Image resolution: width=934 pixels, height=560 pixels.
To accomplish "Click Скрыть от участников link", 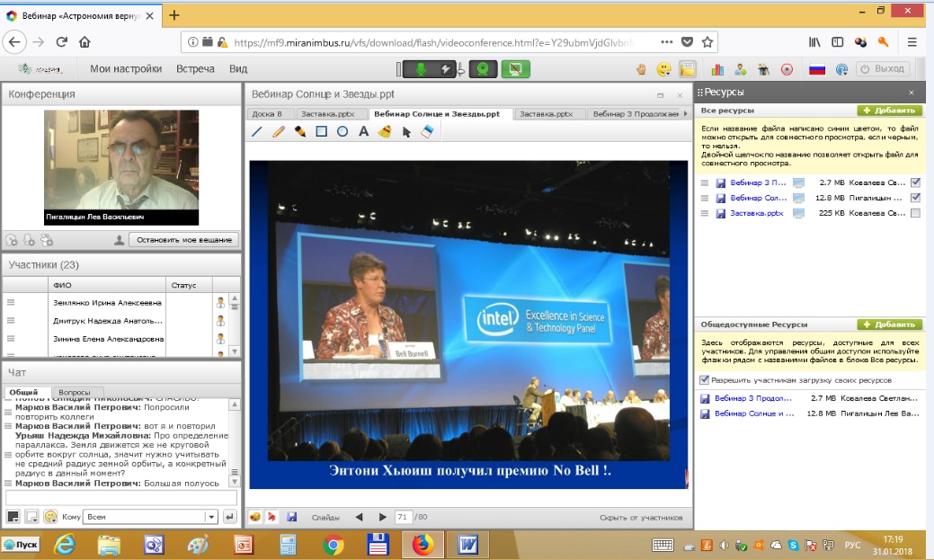I will click(x=641, y=517).
